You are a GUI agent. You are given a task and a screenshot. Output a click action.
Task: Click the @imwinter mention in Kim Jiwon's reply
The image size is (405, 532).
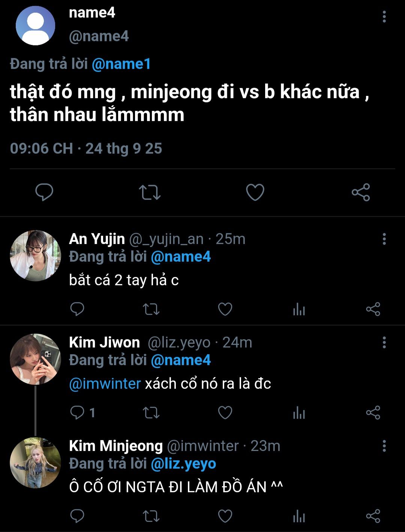[105, 384]
